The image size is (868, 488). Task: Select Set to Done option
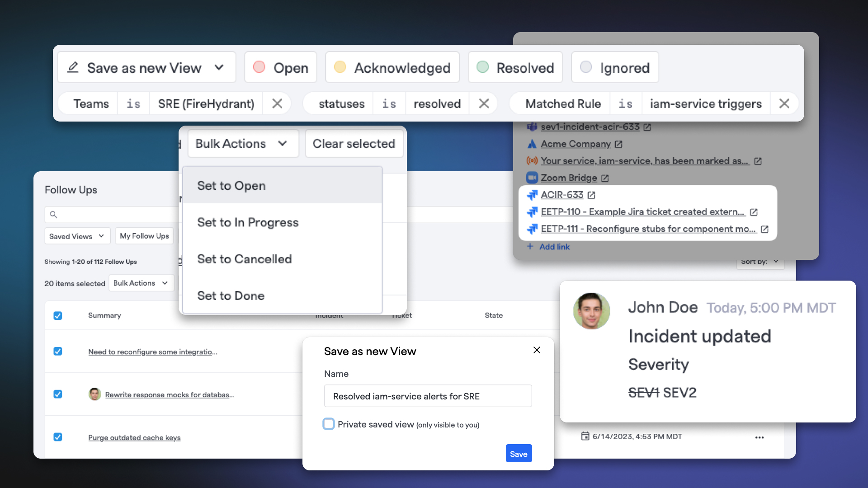click(231, 296)
